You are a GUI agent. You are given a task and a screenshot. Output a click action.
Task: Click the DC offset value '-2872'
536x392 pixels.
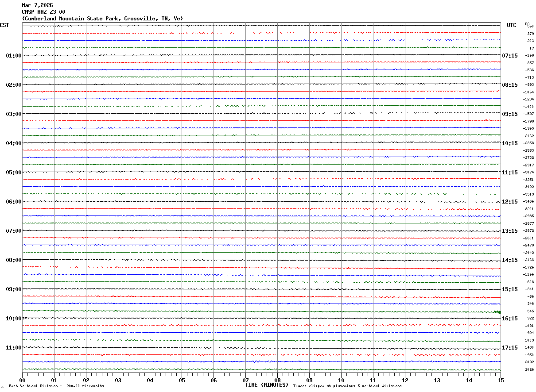pyautogui.click(x=528, y=231)
